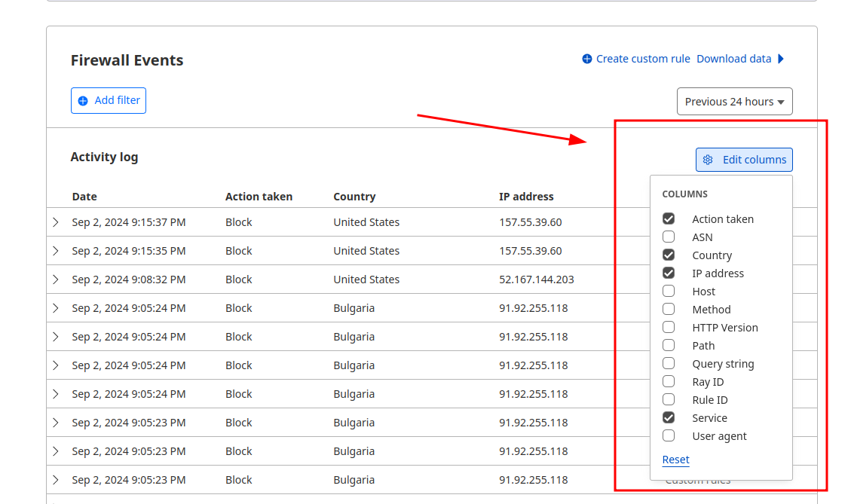Uncheck the Country column checkbox
851x504 pixels.
[669, 255]
